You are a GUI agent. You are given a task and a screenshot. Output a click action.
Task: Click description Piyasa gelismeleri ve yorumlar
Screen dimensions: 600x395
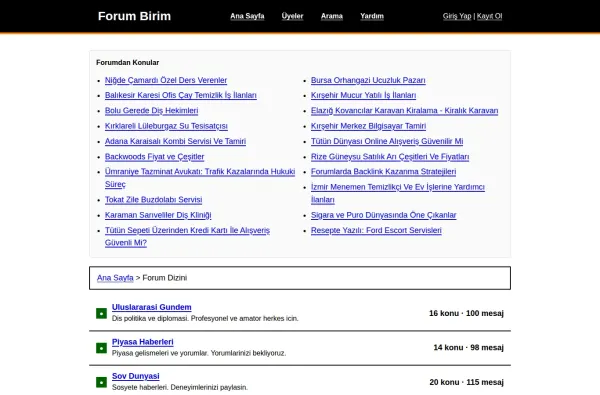tap(199, 353)
